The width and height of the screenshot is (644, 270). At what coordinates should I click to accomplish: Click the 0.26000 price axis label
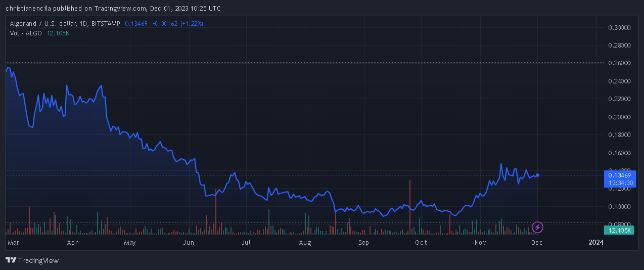pos(619,63)
